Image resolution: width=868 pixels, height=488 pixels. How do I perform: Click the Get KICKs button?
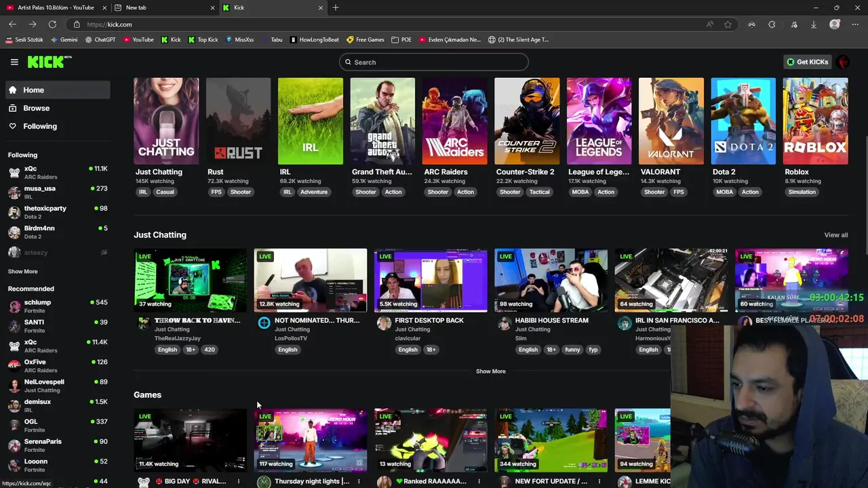pos(807,62)
